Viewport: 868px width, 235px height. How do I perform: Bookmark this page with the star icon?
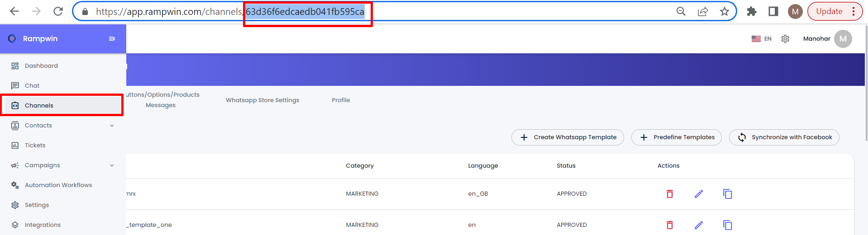click(x=724, y=12)
